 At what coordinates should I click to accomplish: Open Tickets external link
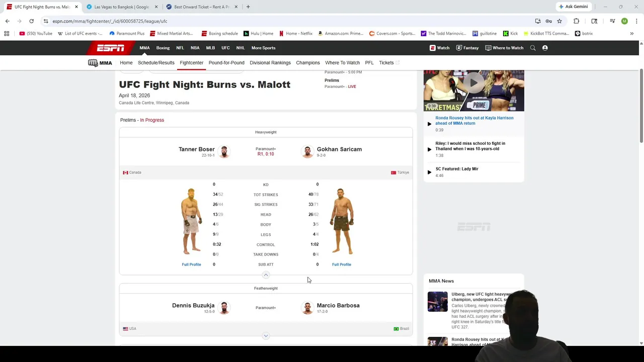click(389, 63)
